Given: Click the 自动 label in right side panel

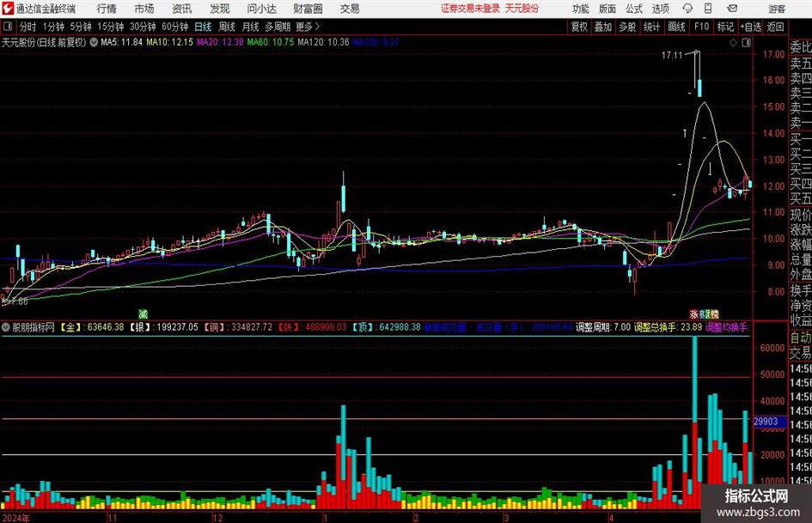Looking at the screenshot, I should (x=801, y=338).
